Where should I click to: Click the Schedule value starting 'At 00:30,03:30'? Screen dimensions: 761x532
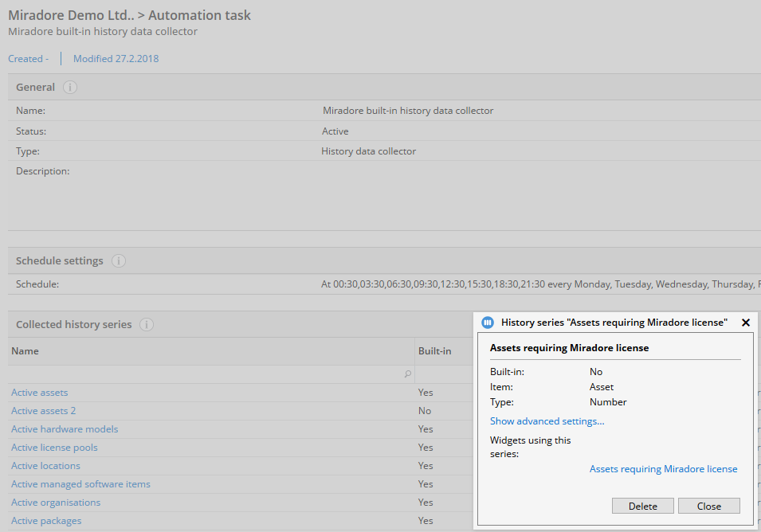click(x=540, y=284)
